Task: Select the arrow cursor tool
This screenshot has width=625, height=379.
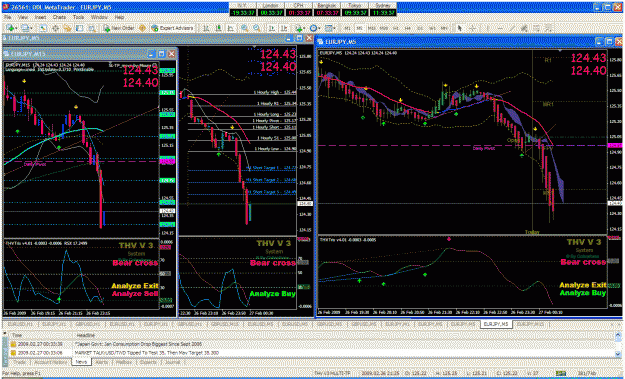Action: point(459,28)
